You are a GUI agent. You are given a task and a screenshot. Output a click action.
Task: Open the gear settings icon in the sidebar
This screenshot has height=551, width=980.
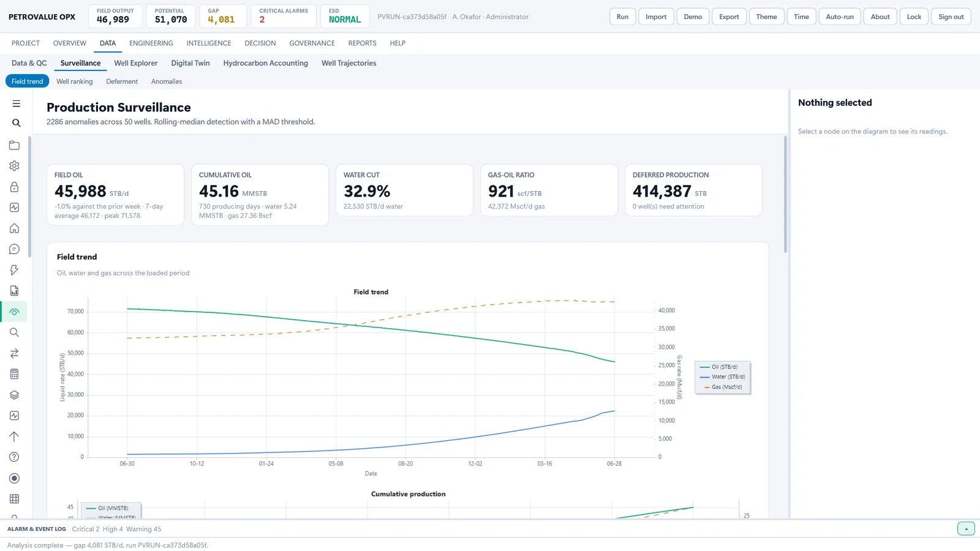[x=14, y=166]
